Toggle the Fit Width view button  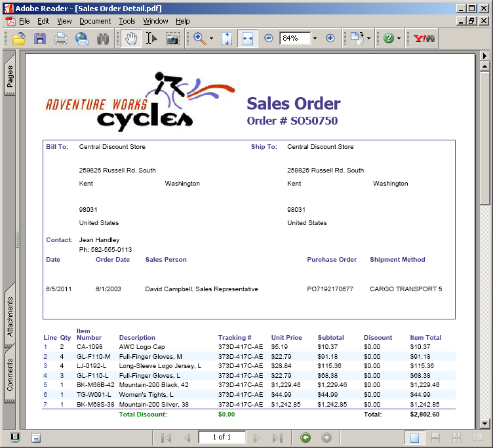pyautogui.click(x=247, y=39)
